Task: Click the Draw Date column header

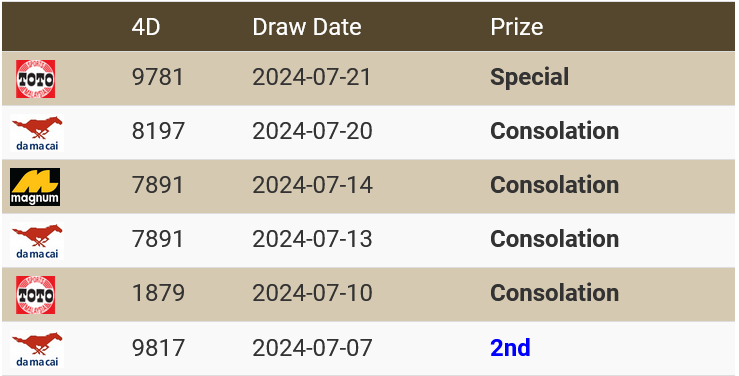Action: (307, 27)
